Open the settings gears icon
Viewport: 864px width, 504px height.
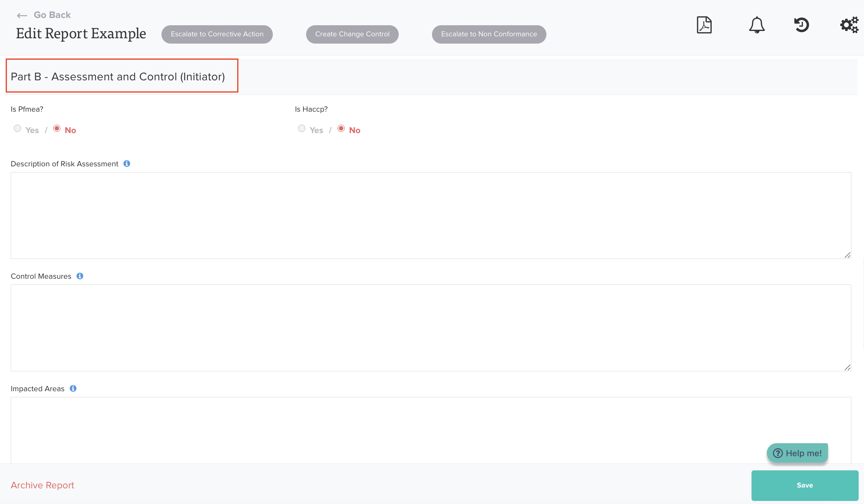click(849, 25)
